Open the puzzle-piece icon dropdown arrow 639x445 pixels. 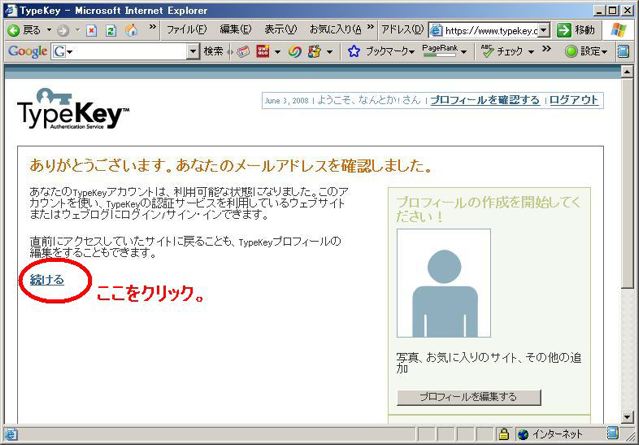[x=330, y=52]
